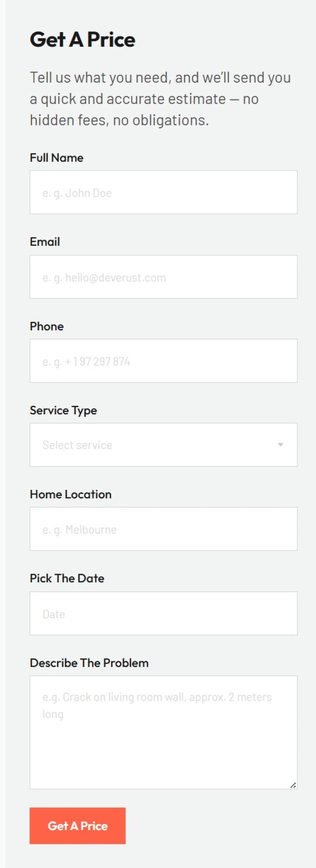This screenshot has width=316, height=868.
Task: Click the Home Location label
Action: (x=71, y=495)
